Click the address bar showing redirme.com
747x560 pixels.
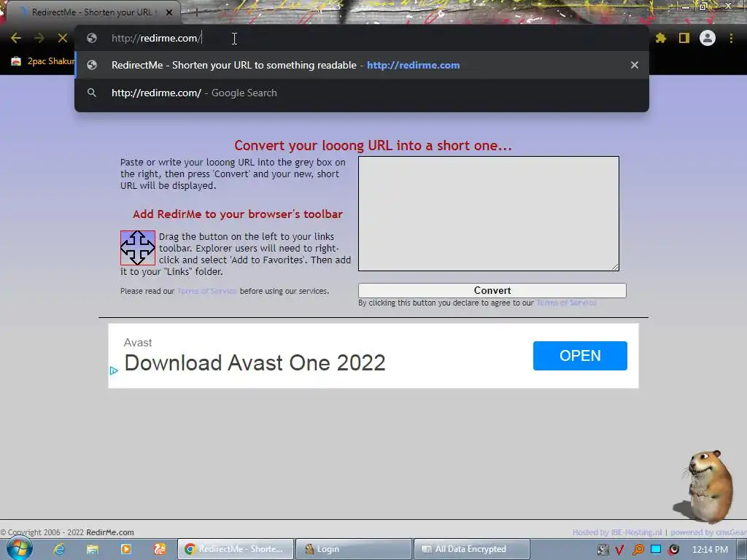pyautogui.click(x=362, y=38)
